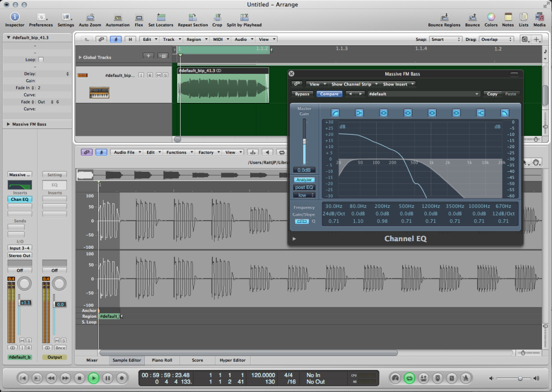Click the Sample Editor horizontal scrollbar

tap(249, 352)
